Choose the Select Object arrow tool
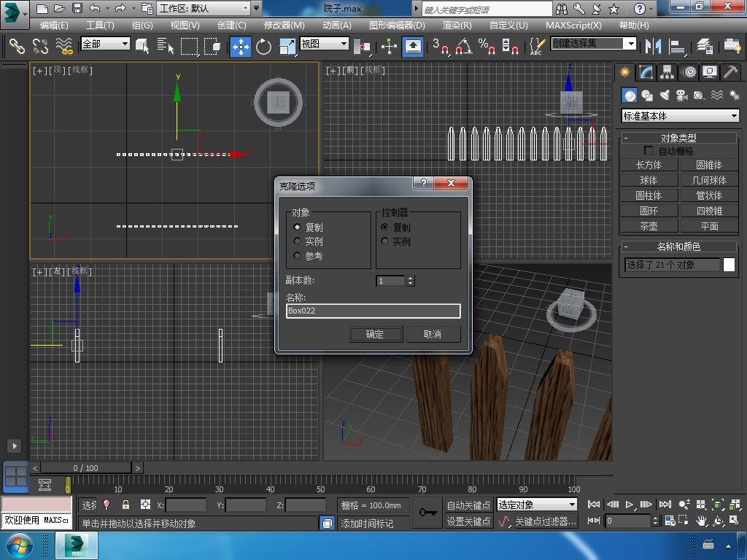This screenshot has width=747, height=560. click(142, 46)
